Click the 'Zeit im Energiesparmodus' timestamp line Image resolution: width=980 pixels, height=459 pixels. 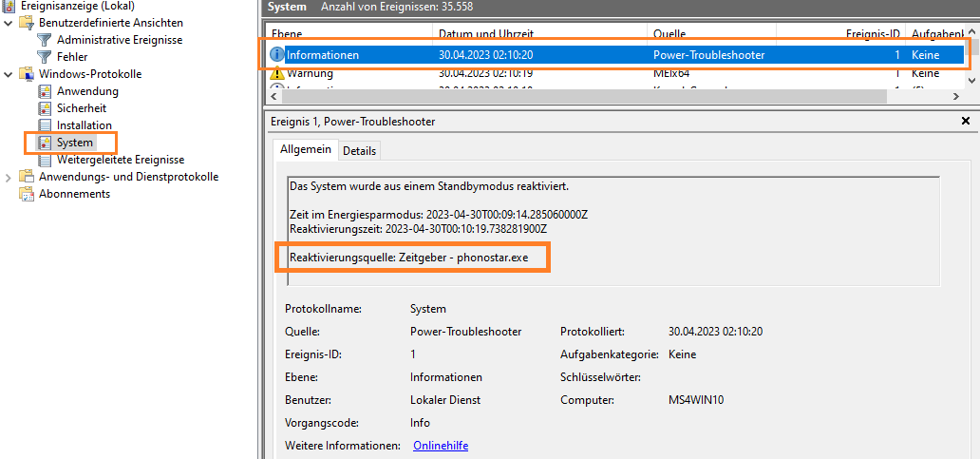[x=438, y=215]
